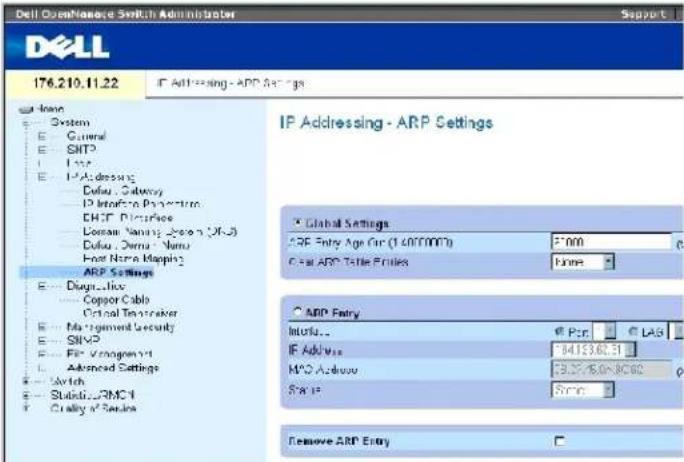
Task: Expand the SNTP tree node
Action: pos(41,150)
